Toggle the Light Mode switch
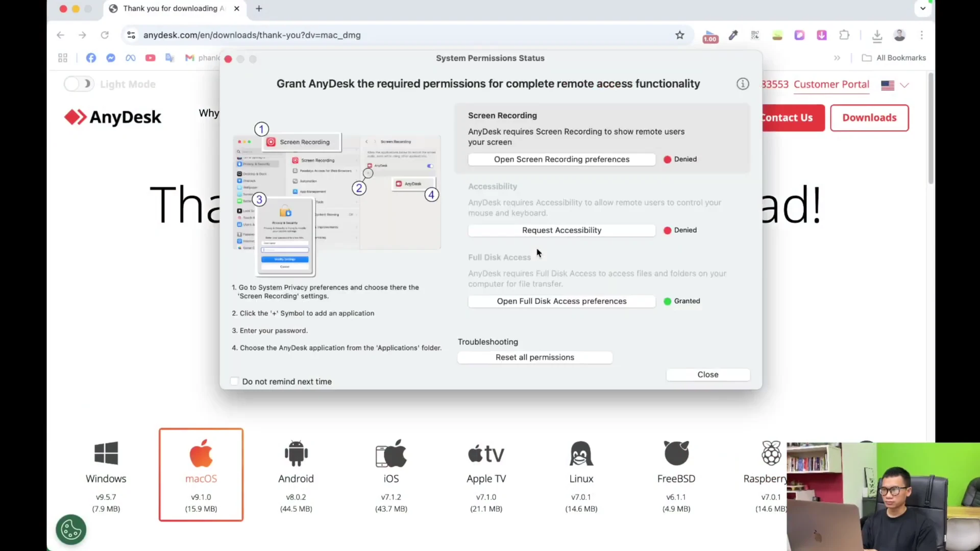Image resolution: width=980 pixels, height=551 pixels. coord(79,84)
